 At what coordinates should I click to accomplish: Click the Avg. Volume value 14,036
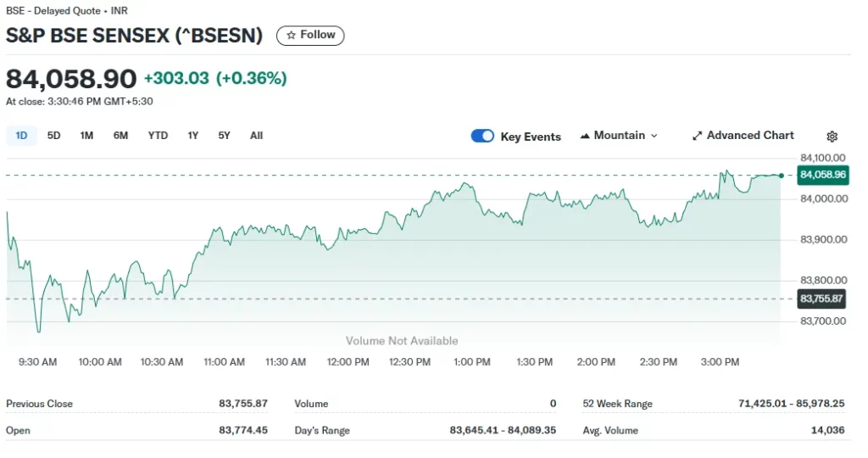[x=827, y=430]
